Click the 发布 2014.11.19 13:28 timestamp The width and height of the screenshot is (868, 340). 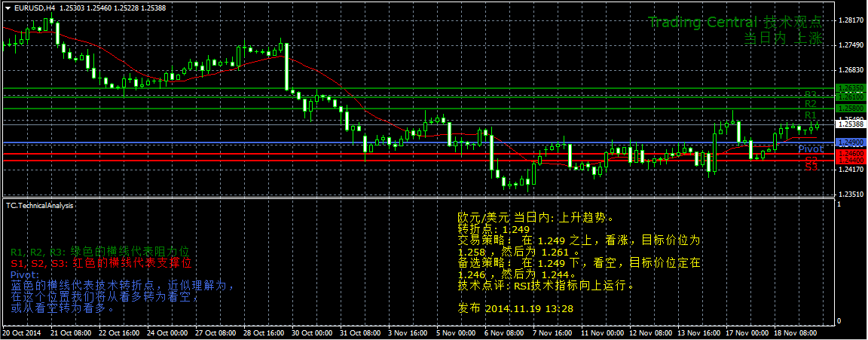point(515,308)
